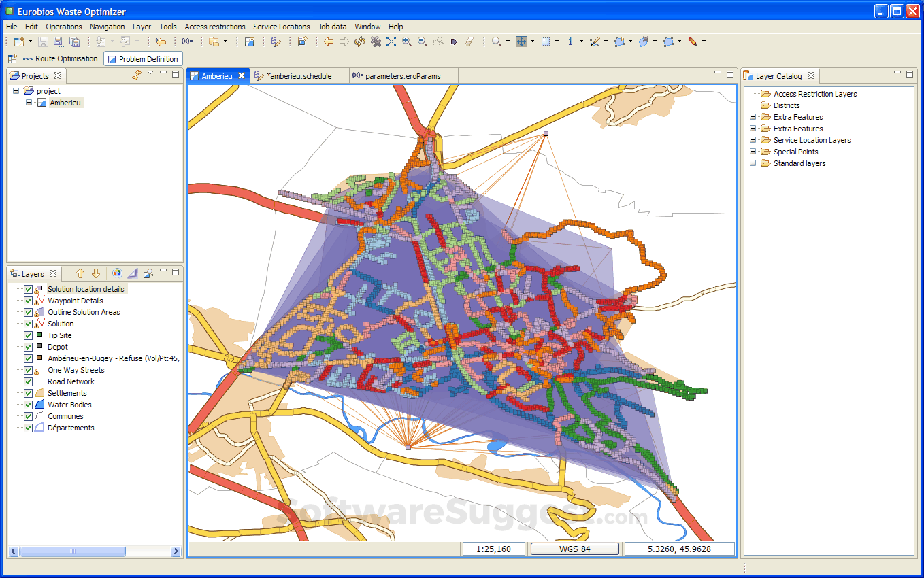Click the zoom-to-extent arrows icon
924x578 pixels.
391,41
